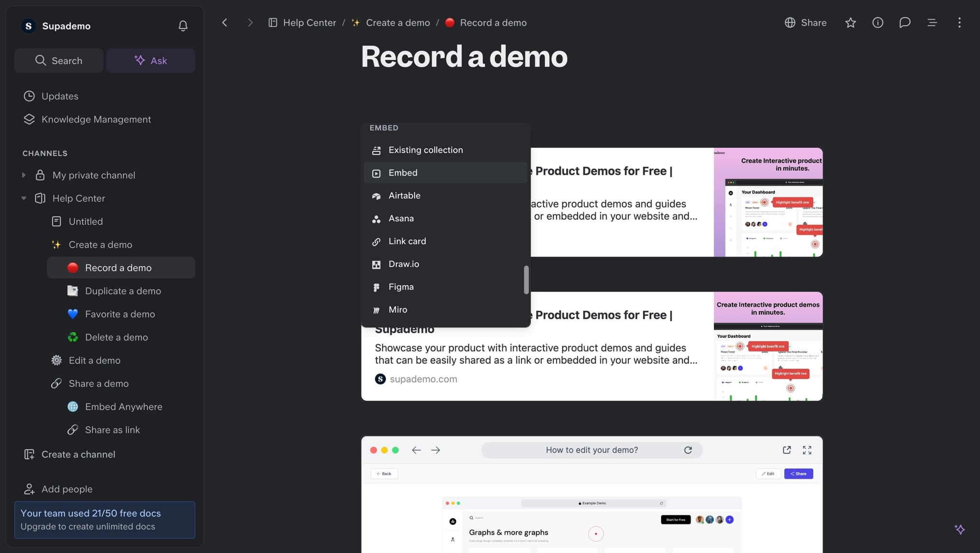This screenshot has height=553, width=980.
Task: Expand My private channel
Action: [23, 175]
